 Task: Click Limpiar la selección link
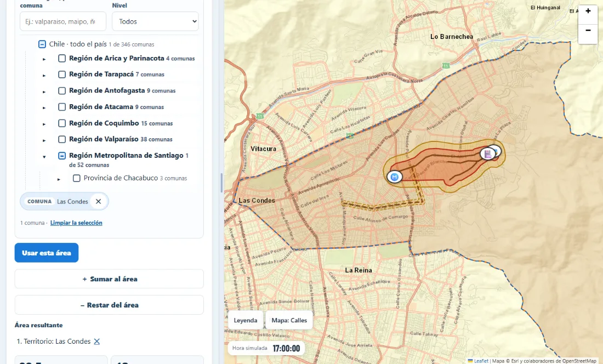pos(76,223)
